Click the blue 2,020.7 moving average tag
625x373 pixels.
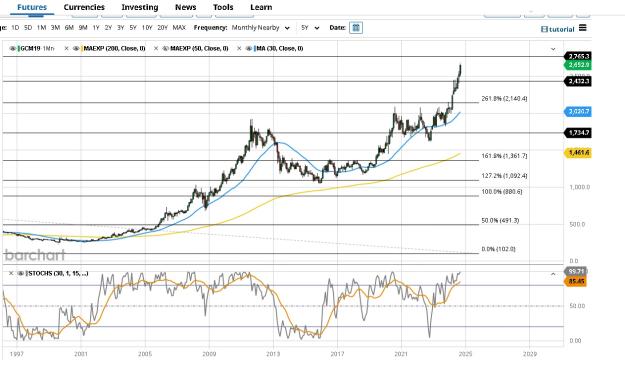578,112
